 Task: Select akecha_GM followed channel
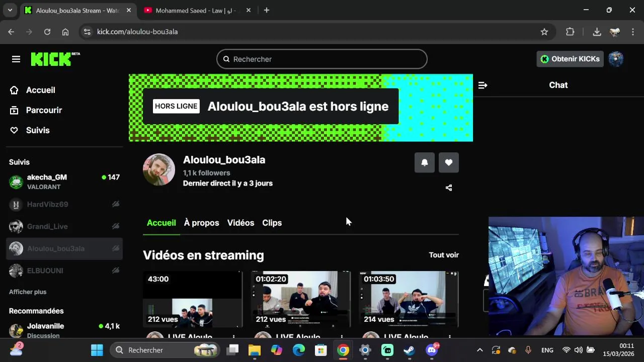coord(64,182)
